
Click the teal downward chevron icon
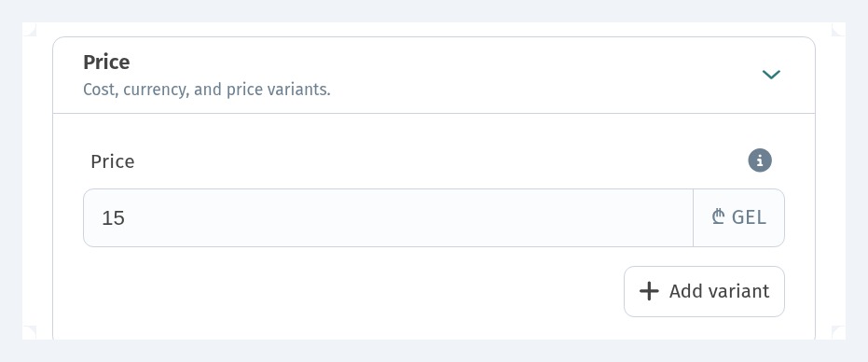pos(770,75)
